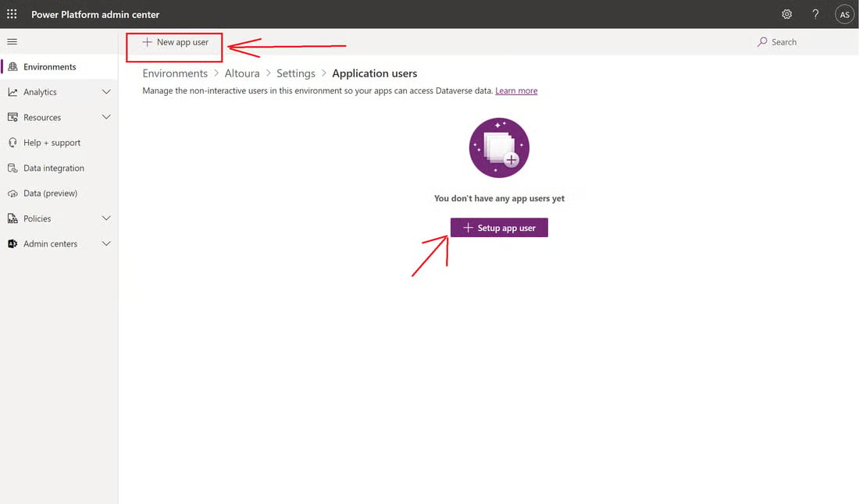
Task: Click the Data (preview) cloud icon
Action: [x=12, y=193]
